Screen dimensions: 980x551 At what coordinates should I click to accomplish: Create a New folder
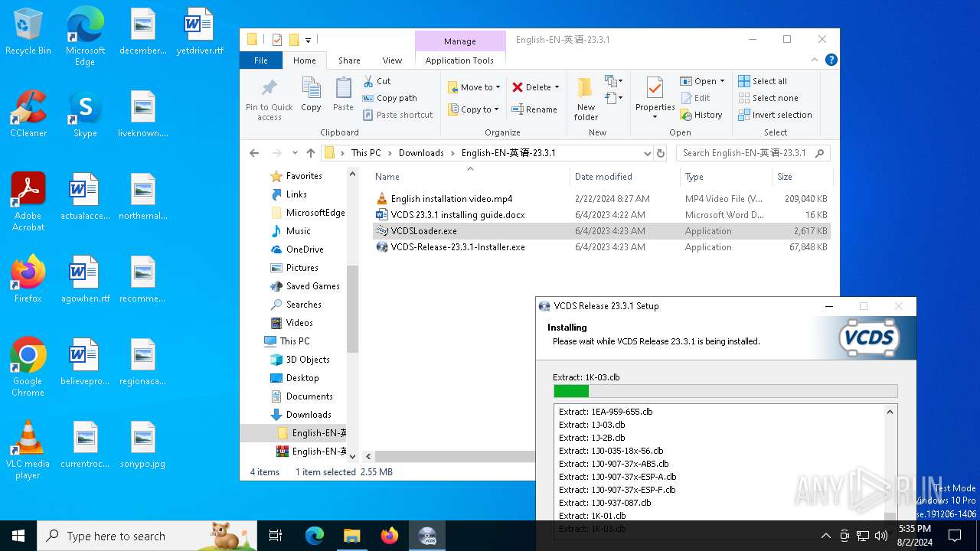pos(586,99)
